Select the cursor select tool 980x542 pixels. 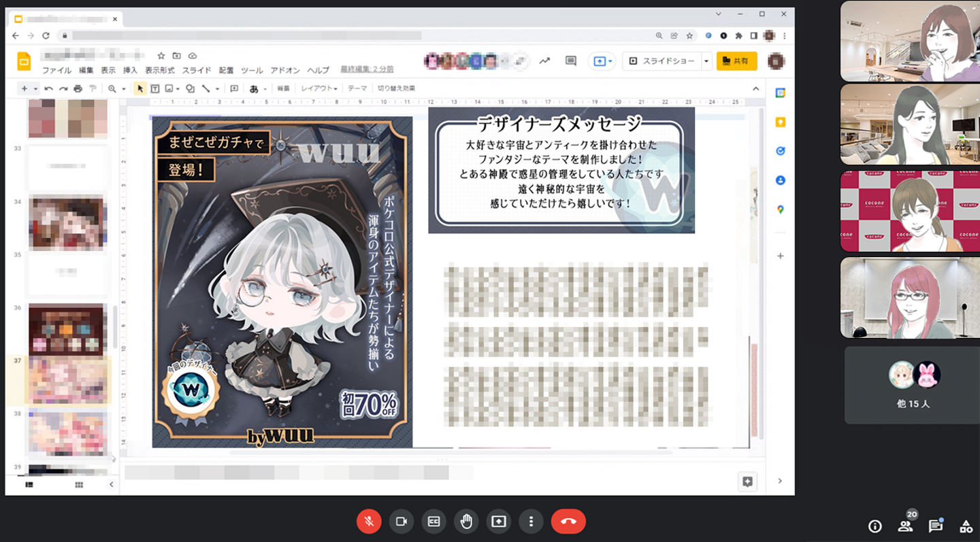(x=140, y=88)
